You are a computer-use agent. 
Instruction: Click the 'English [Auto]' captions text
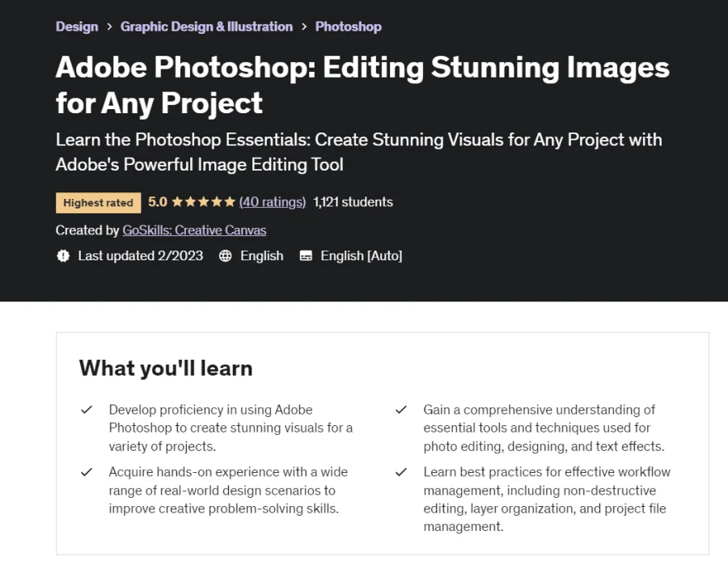(362, 255)
